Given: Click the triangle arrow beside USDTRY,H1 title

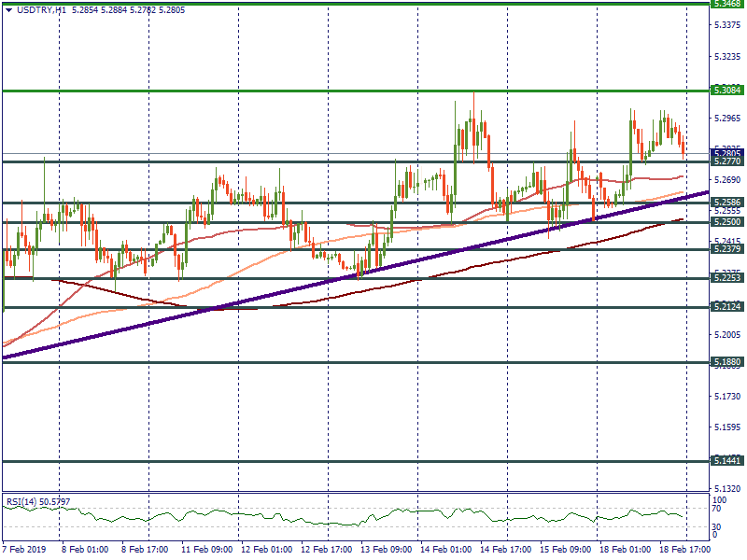Looking at the screenshot, I should click(8, 9).
